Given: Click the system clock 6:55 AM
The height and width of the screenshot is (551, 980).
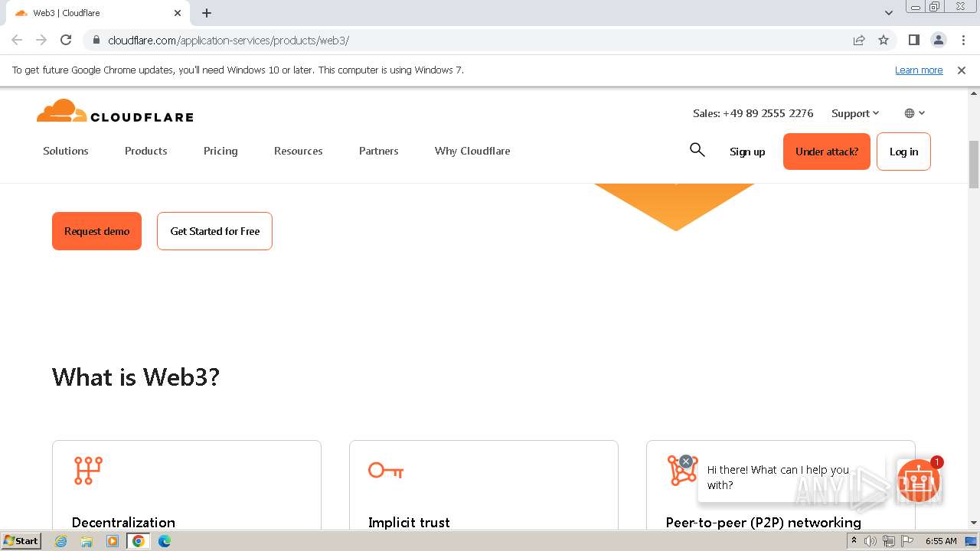Looking at the screenshot, I should pyautogui.click(x=941, y=541).
